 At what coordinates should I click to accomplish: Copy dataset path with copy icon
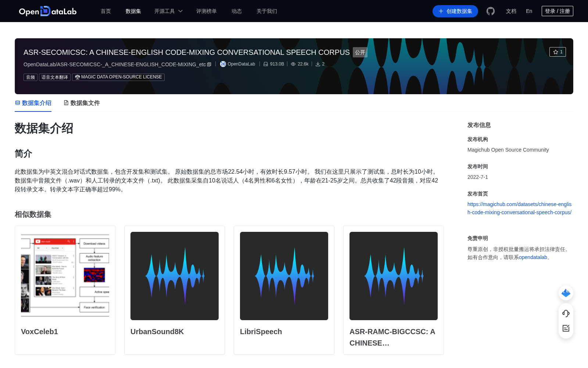click(x=209, y=64)
